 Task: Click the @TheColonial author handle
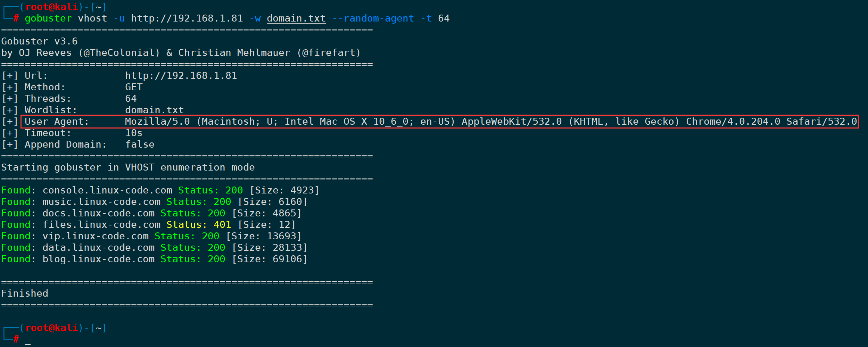119,53
